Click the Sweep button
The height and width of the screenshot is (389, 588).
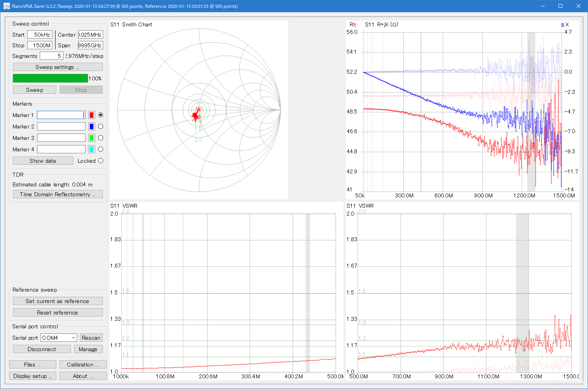coord(35,90)
